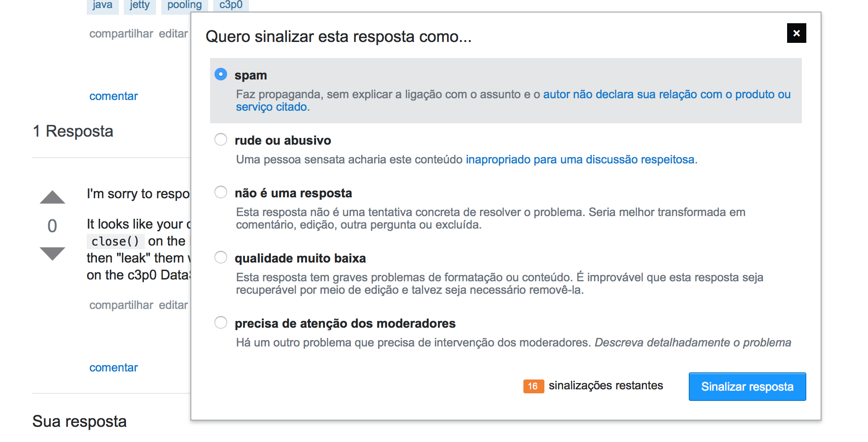Pick 'qualidade muito baixa' radio button

click(x=221, y=257)
